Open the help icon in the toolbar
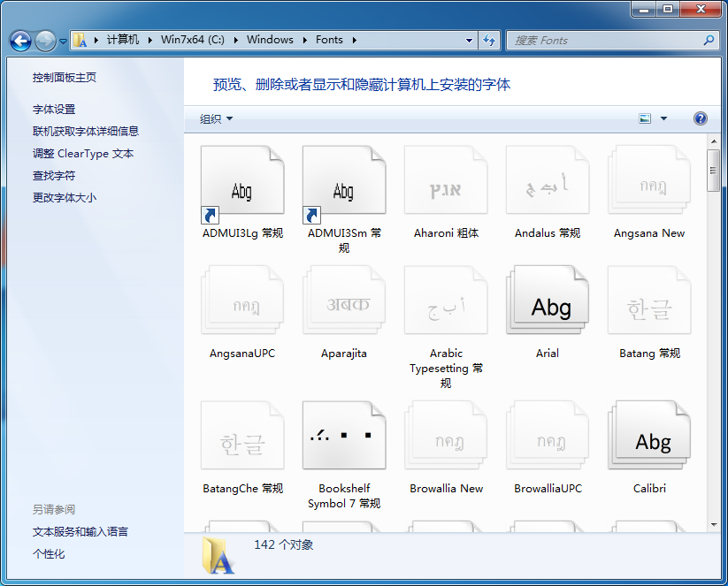The width and height of the screenshot is (728, 586). pos(700,118)
